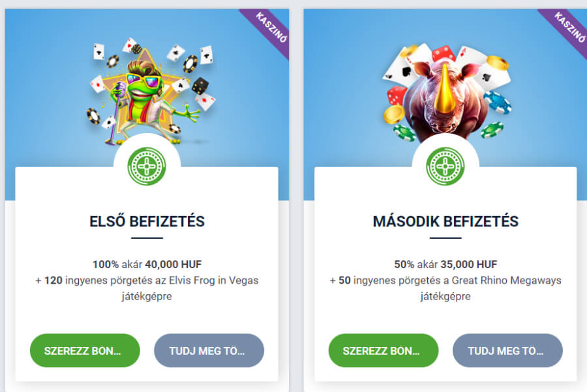
Task: Click the Elvis Frog in Vegas free spins text
Action: pos(147,288)
